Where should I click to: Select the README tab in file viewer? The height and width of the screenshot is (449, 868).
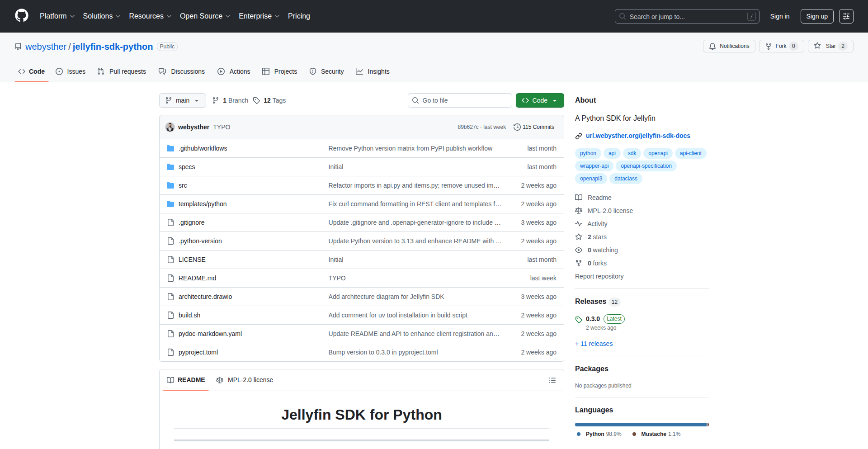pyautogui.click(x=186, y=380)
